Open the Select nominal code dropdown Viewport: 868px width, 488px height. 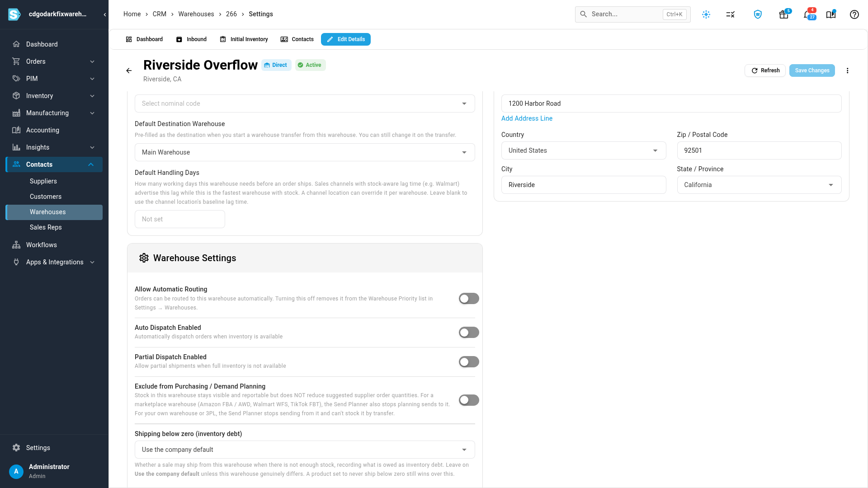[x=305, y=103]
